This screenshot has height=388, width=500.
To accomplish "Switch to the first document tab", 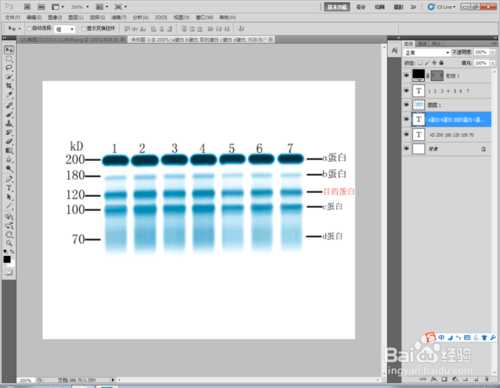I will point(72,40).
